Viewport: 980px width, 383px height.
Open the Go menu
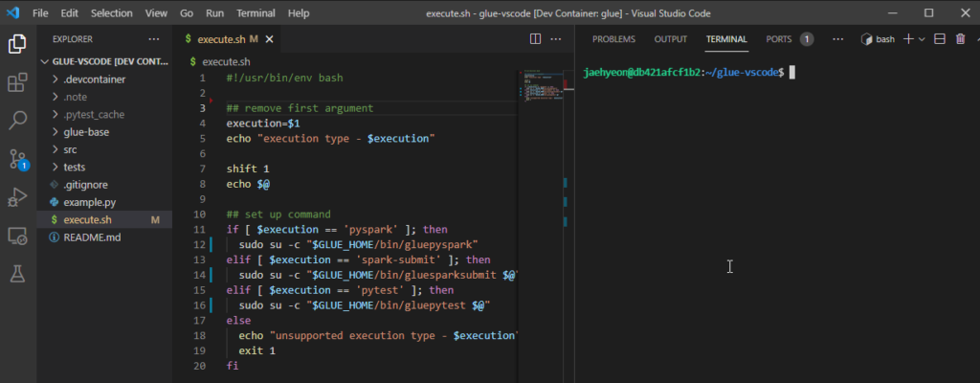coord(187,13)
